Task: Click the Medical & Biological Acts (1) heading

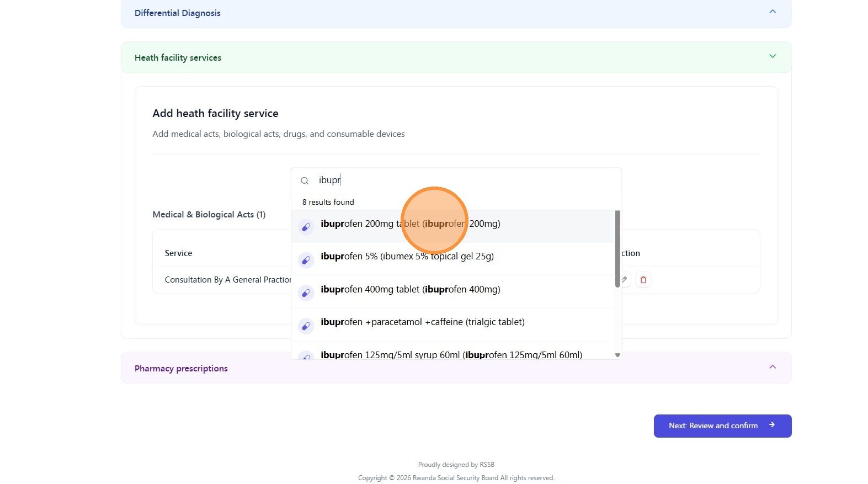Action: click(x=209, y=215)
